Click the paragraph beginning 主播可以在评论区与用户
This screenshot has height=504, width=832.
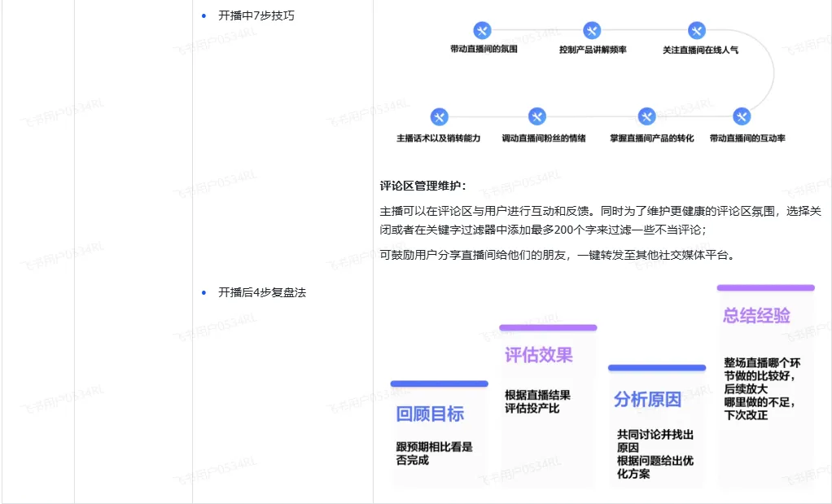pos(600,221)
